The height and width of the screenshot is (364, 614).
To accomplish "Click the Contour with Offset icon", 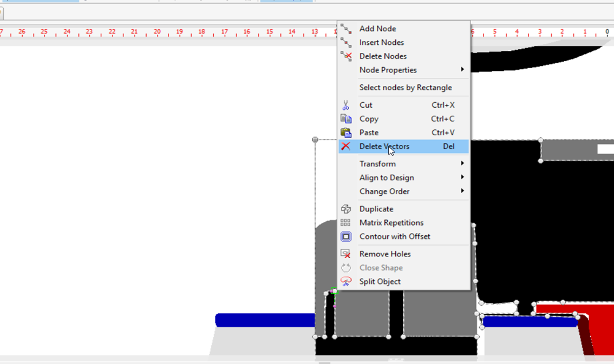I will tap(346, 236).
